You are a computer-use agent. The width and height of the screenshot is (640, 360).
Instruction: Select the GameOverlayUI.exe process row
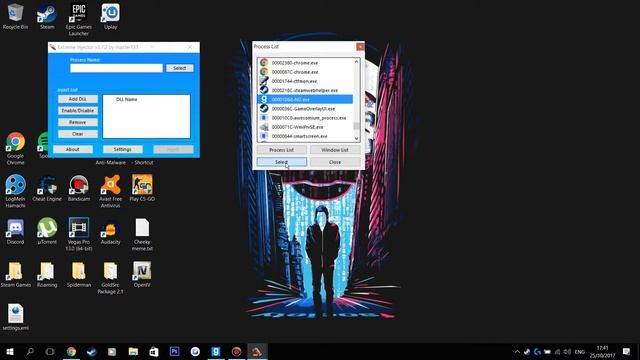(305, 109)
